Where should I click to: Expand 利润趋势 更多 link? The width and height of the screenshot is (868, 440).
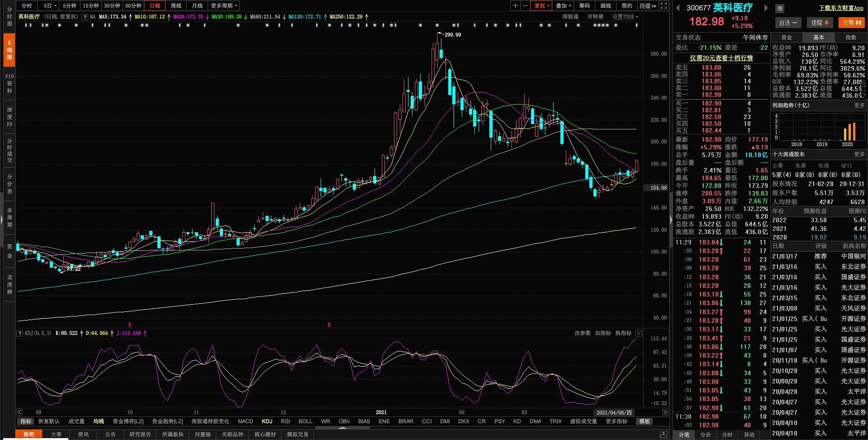pos(859,105)
